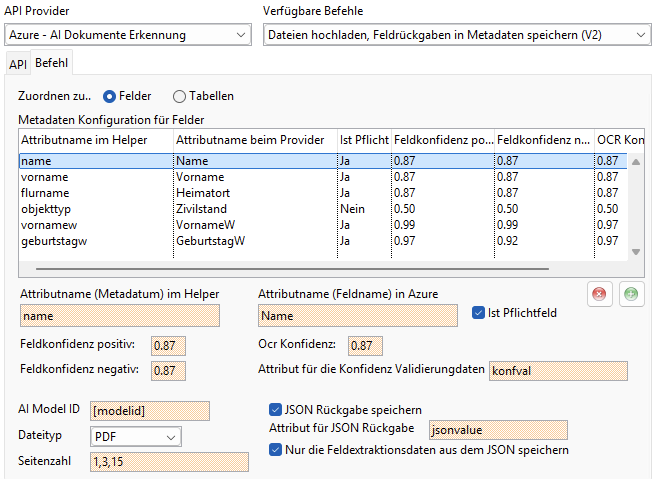The image size is (655, 479).
Task: Select the geburtstagw table row
Action: pyautogui.click(x=95, y=241)
